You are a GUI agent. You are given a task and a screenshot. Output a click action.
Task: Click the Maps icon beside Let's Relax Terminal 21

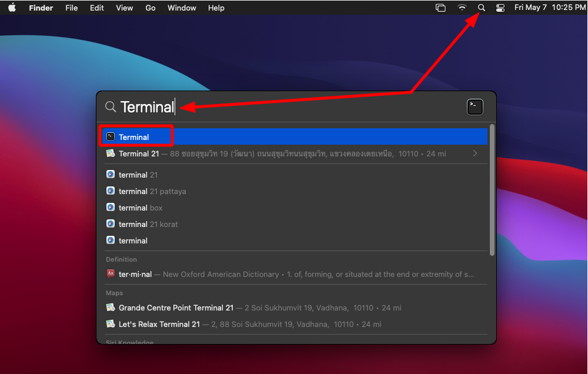click(x=111, y=324)
